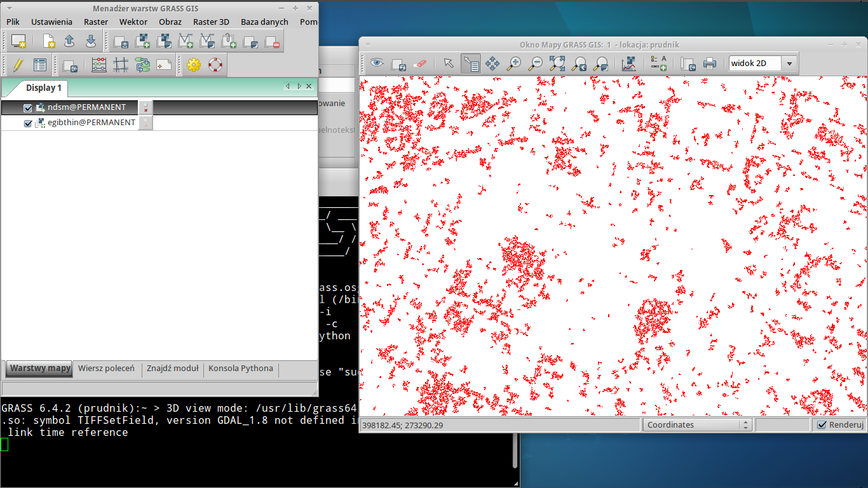
Task: Add group or overlay layer
Action: point(251,41)
